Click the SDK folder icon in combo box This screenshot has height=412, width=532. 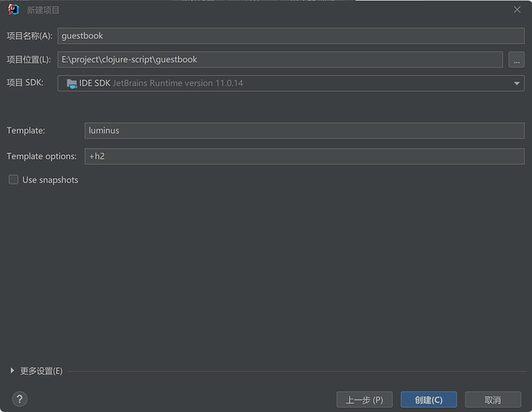click(72, 83)
